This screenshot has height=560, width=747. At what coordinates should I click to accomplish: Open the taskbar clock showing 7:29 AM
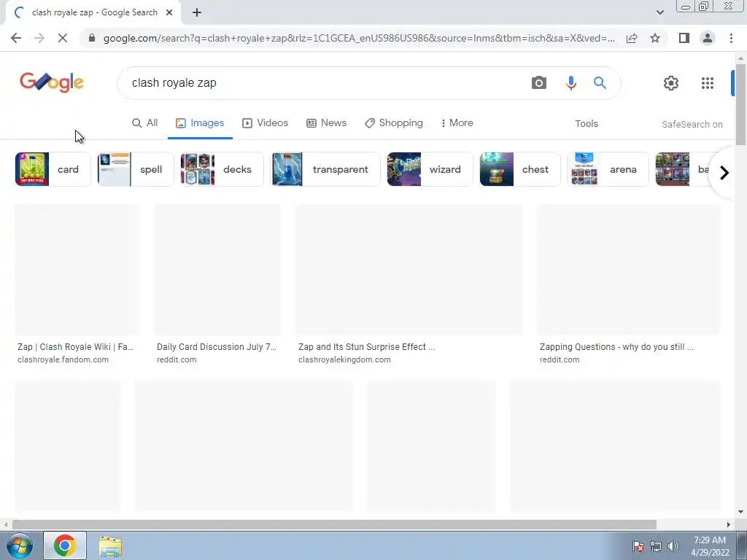tap(709, 545)
